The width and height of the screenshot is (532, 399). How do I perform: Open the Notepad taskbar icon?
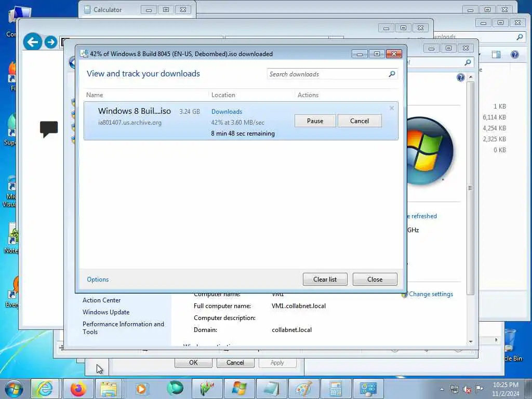271,389
